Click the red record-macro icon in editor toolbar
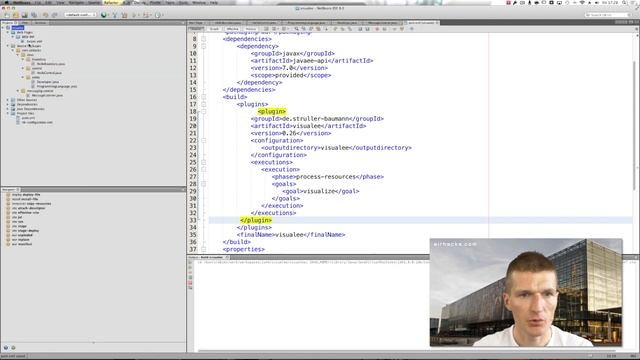 (377, 29)
